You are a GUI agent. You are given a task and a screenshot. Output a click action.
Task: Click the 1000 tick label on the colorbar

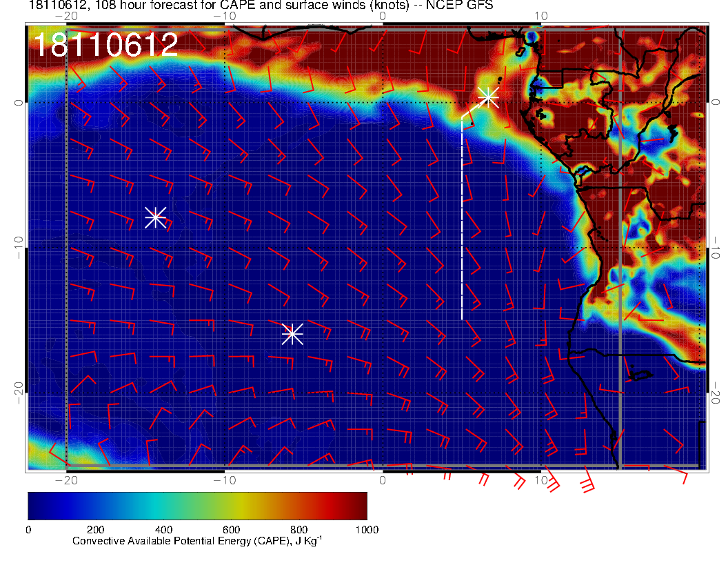[366, 529]
